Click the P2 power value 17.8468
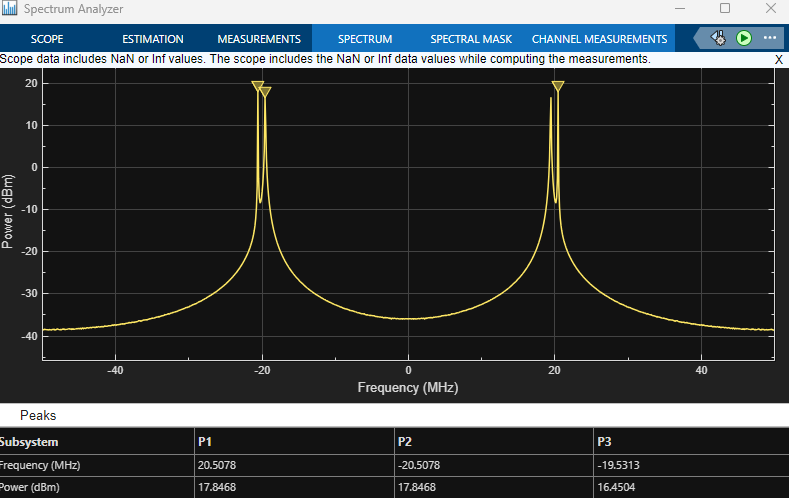The width and height of the screenshot is (789, 498). coord(421,488)
